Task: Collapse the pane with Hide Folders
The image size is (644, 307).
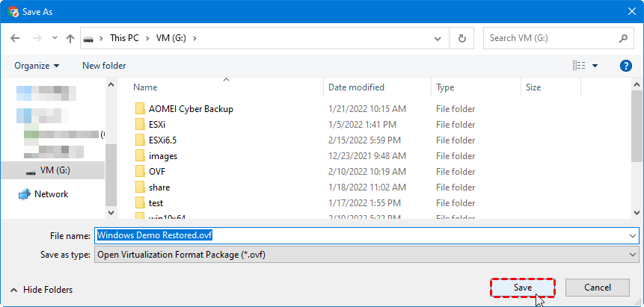Action: click(42, 290)
